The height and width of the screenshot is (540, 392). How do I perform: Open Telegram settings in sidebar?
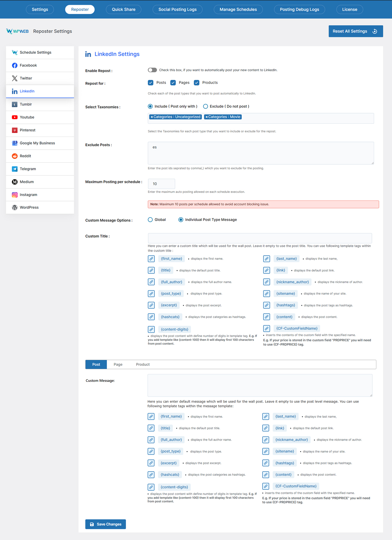(28, 169)
